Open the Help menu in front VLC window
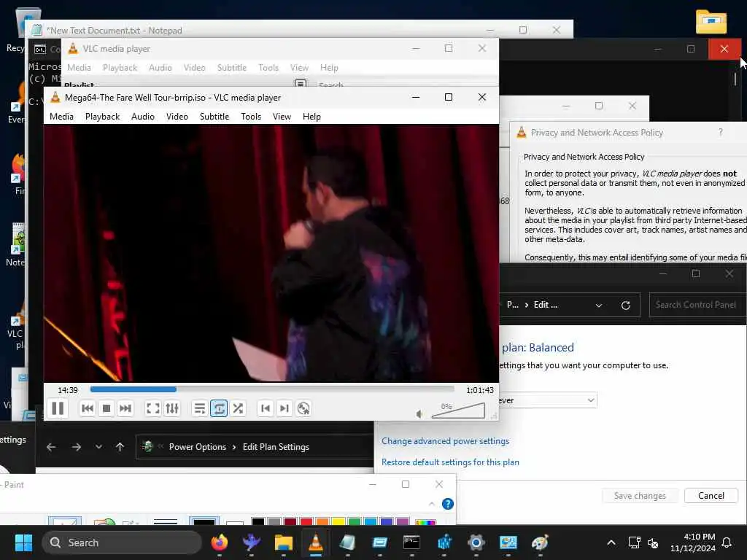 pos(311,116)
